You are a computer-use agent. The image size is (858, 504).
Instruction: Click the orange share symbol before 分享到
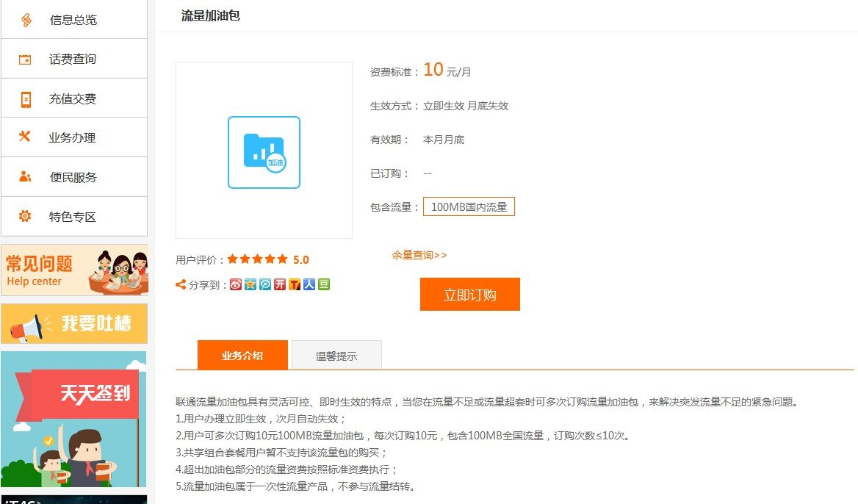[181, 284]
